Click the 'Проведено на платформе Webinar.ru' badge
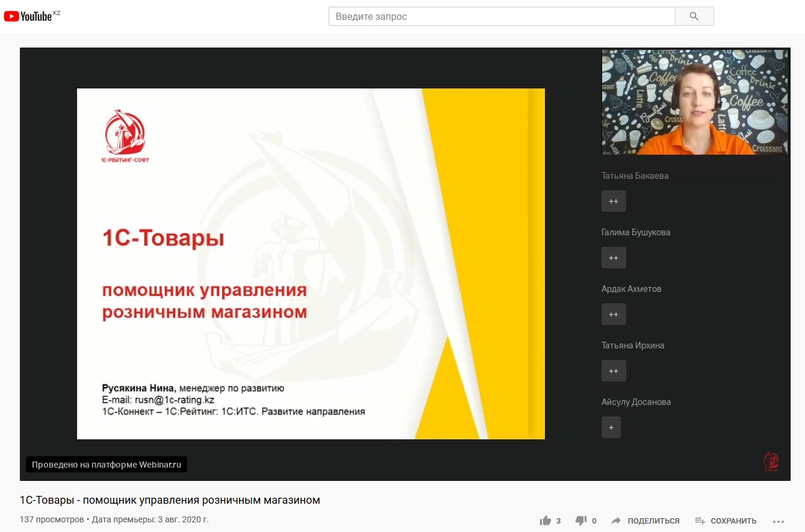Viewport: 805px width, 532px height. [x=107, y=465]
